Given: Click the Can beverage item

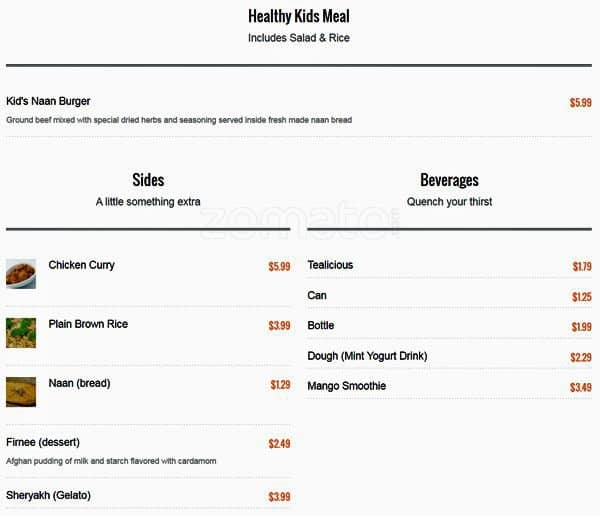Looking at the screenshot, I should click(x=317, y=295).
